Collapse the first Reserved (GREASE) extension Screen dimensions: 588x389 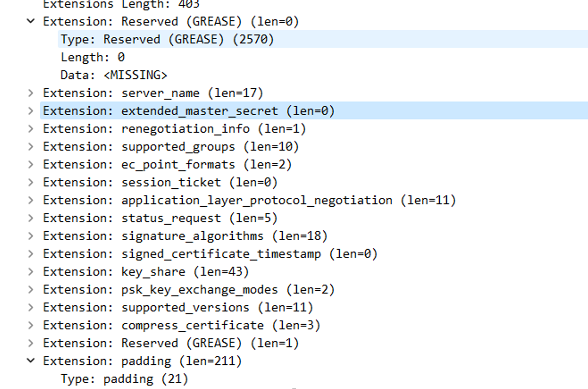(x=31, y=21)
